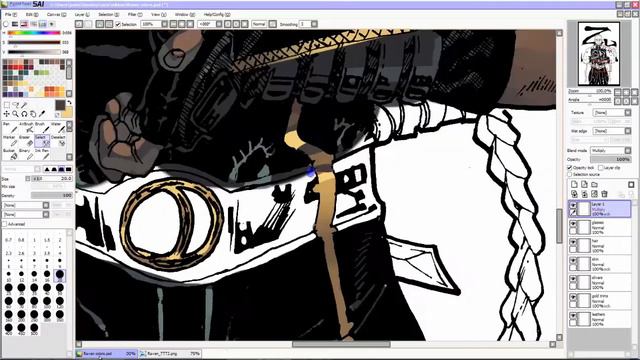The width and height of the screenshot is (640, 360).
Task: Adjust the Saturation color slider
Action: click(34, 42)
